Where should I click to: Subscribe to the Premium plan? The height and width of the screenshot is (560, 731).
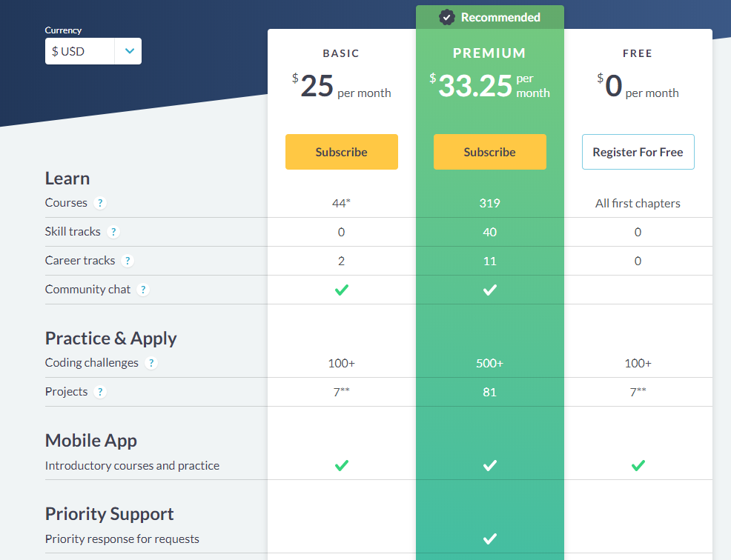pos(490,152)
